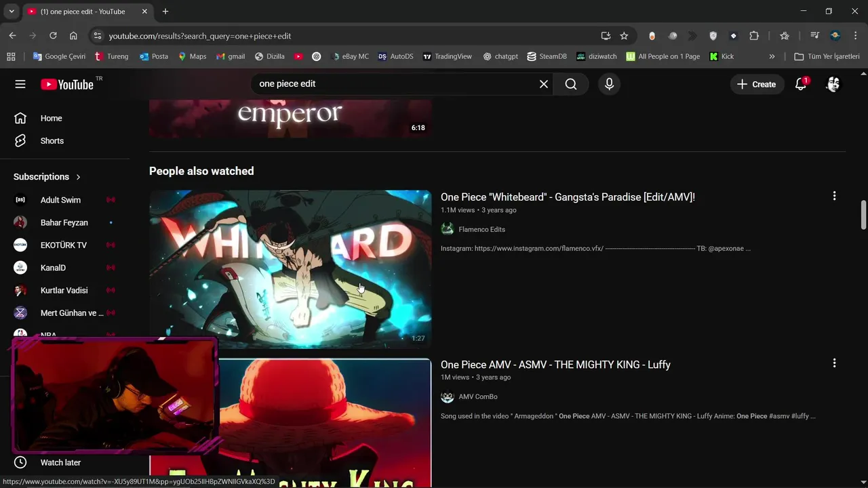Click the browser address bar URL
Image resolution: width=868 pixels, height=488 pixels.
(200, 36)
